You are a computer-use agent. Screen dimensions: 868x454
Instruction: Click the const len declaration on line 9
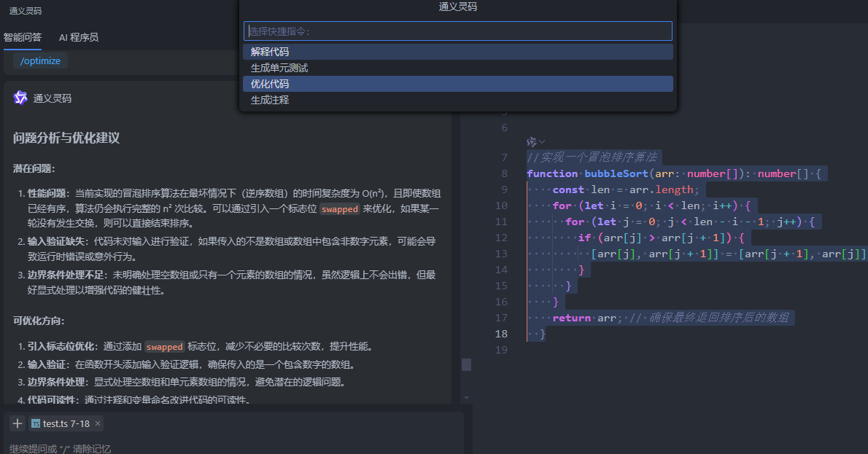[626, 189]
